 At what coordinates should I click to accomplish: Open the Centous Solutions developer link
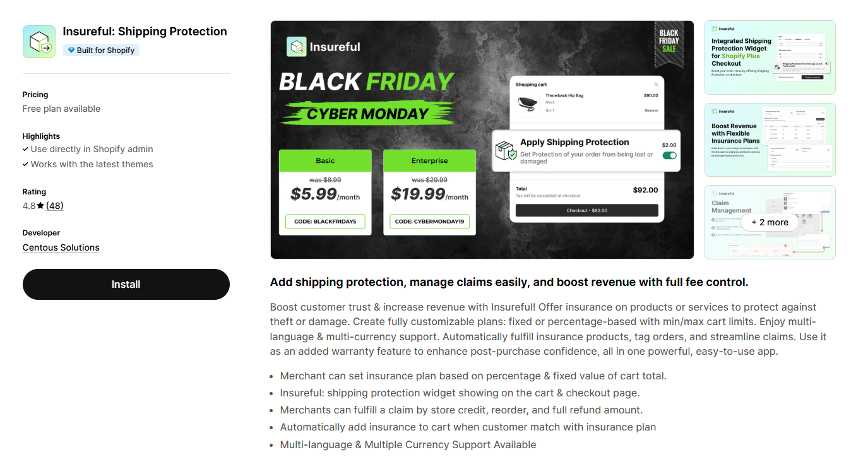[x=61, y=247]
